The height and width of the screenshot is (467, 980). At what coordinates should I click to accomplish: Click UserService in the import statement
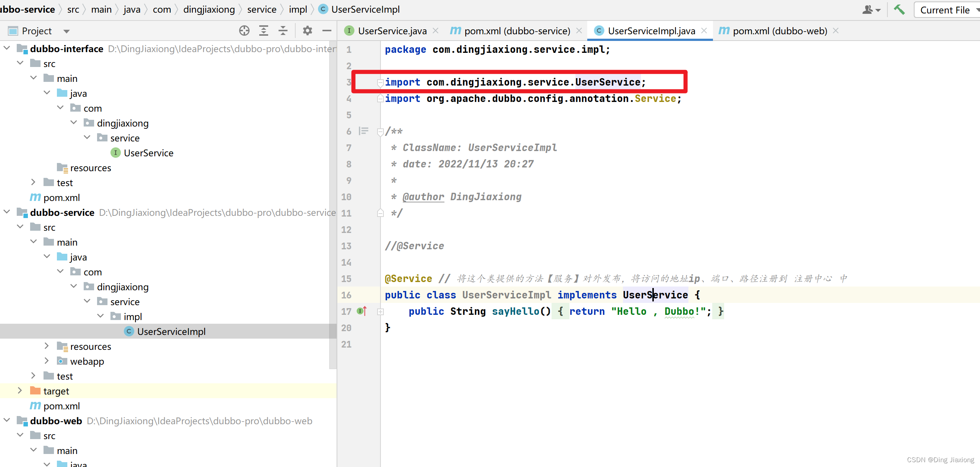pyautogui.click(x=608, y=82)
